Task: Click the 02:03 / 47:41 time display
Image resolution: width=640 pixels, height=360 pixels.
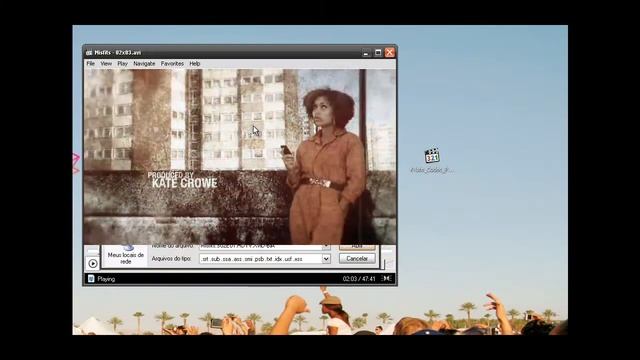Action: click(x=359, y=279)
